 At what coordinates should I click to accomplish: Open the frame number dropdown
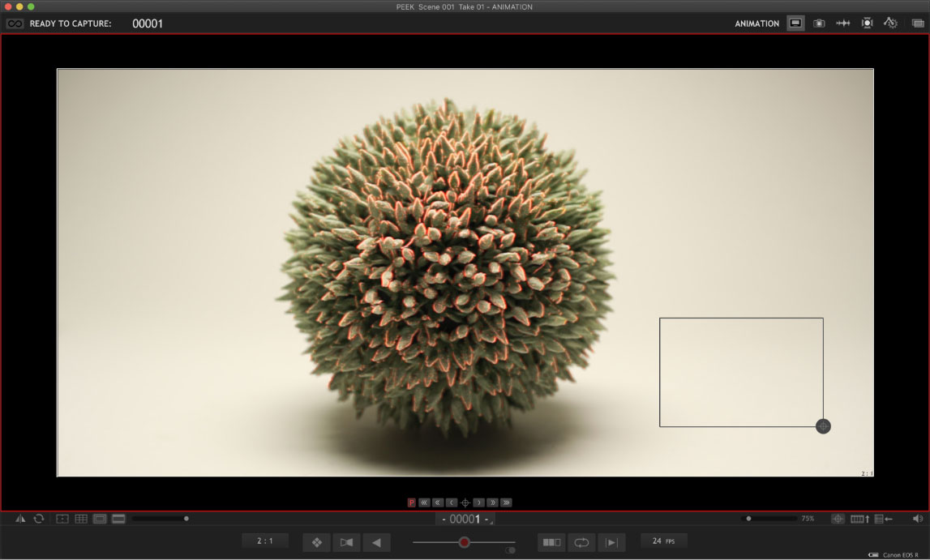click(x=466, y=519)
